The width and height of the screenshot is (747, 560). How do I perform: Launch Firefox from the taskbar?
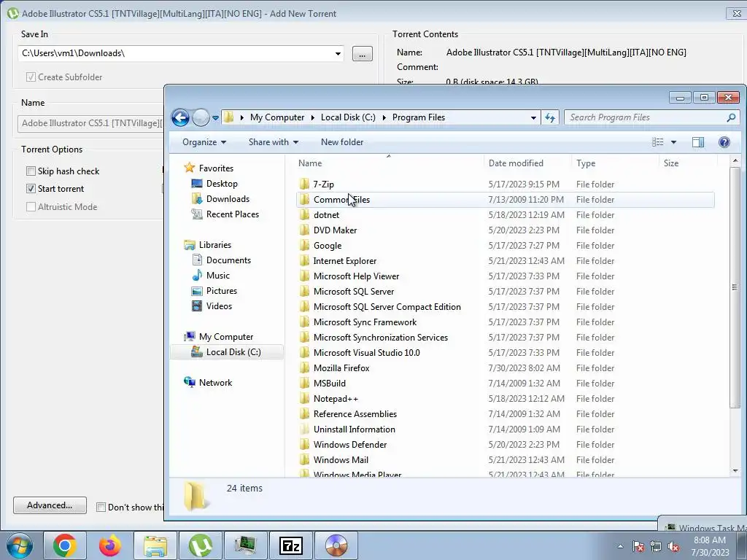(x=110, y=545)
